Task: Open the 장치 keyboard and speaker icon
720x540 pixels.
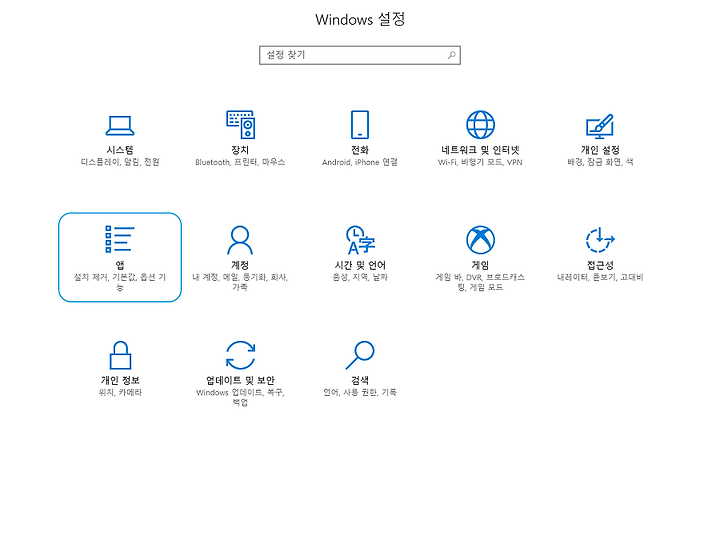Action: click(240, 124)
